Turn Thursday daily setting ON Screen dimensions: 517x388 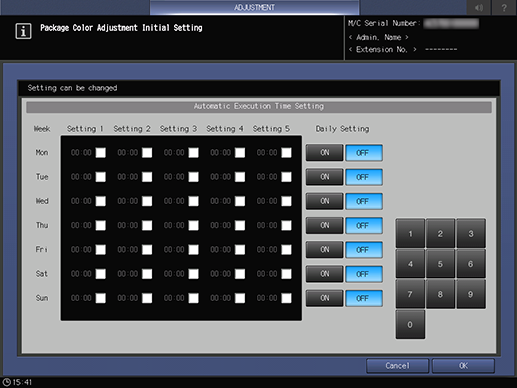[x=325, y=226]
